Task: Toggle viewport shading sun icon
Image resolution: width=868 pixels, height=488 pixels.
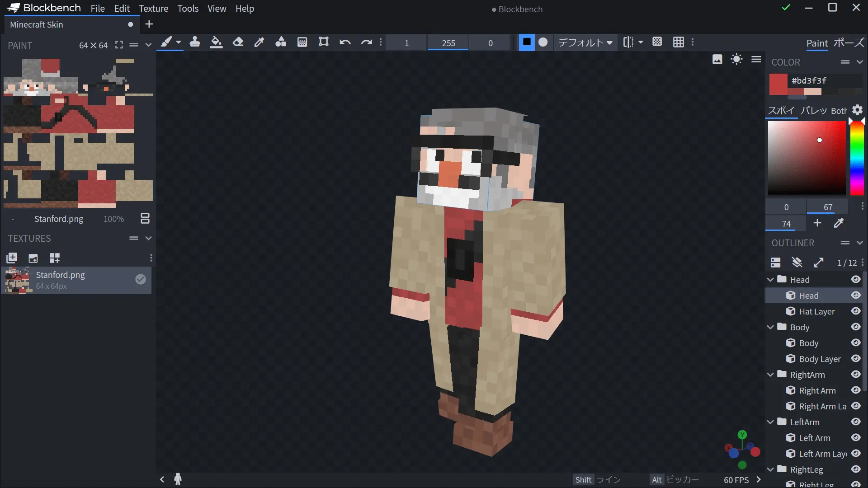Action: tap(736, 59)
